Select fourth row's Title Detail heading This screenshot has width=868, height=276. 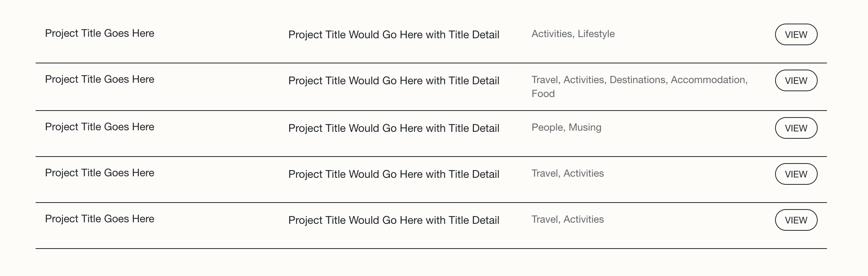394,174
